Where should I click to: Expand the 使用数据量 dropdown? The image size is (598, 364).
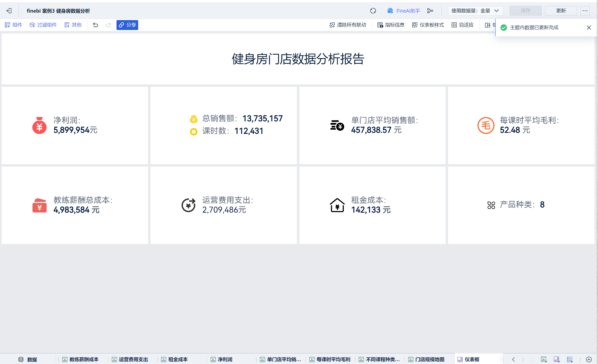pos(475,11)
